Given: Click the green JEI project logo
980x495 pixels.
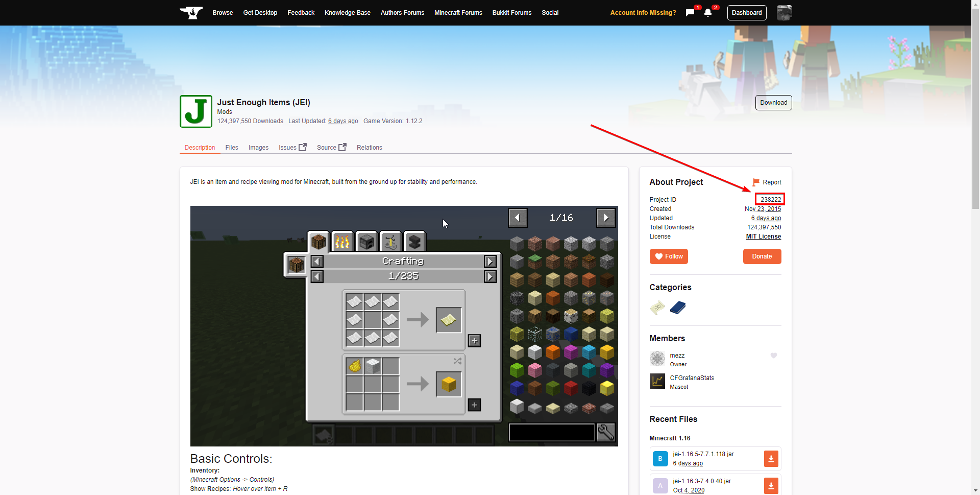Looking at the screenshot, I should click(196, 111).
